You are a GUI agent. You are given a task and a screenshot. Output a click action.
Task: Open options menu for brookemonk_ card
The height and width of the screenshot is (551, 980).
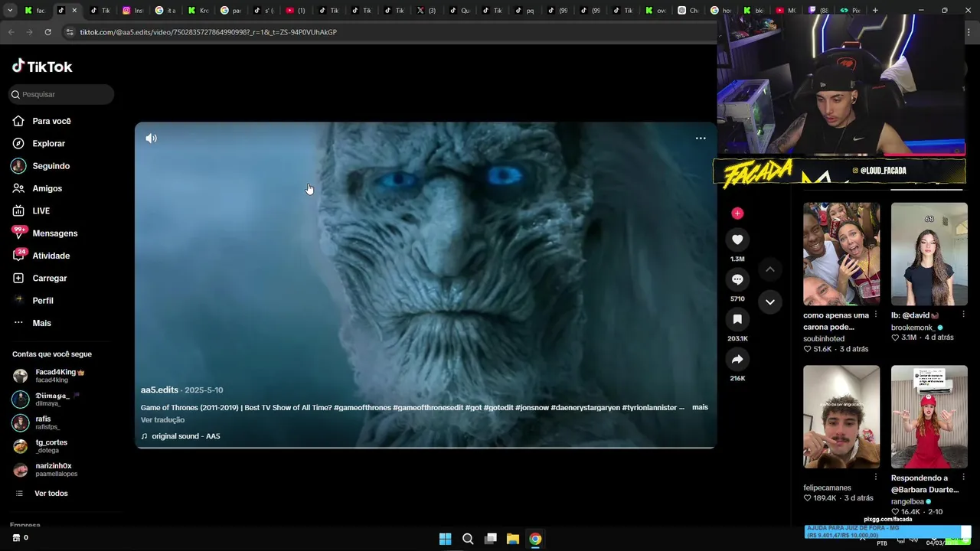coord(963,315)
